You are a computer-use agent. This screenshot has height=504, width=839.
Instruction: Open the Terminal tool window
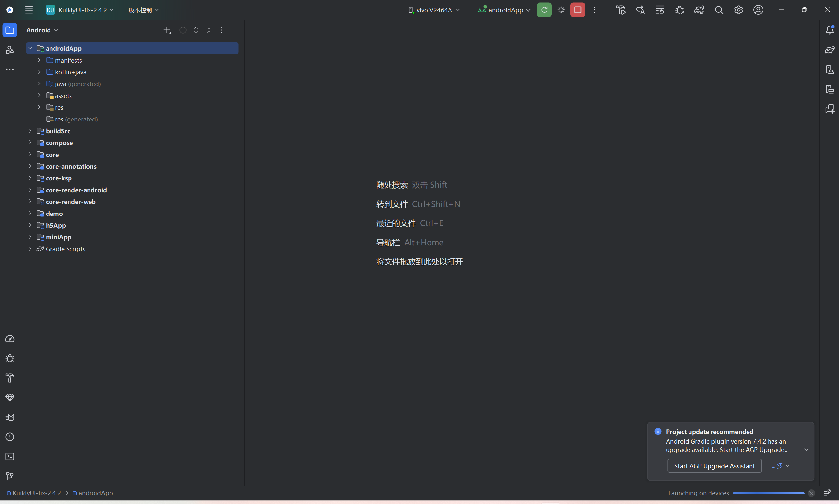10,457
